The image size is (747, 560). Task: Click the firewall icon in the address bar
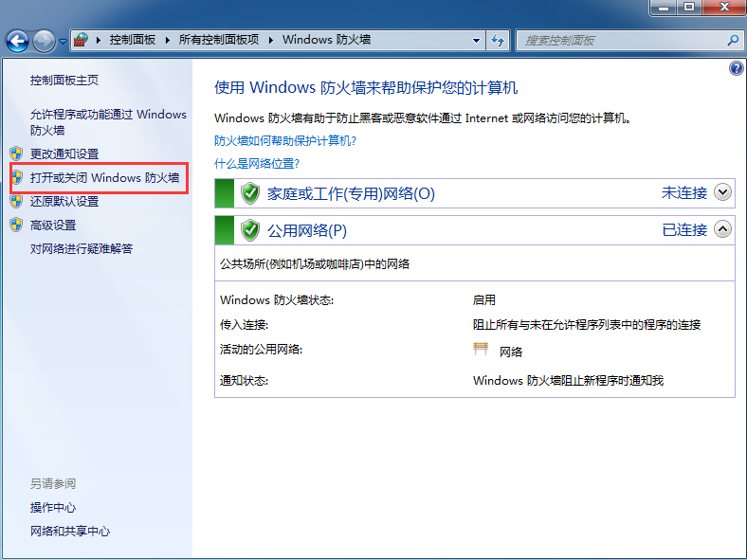coord(81,40)
